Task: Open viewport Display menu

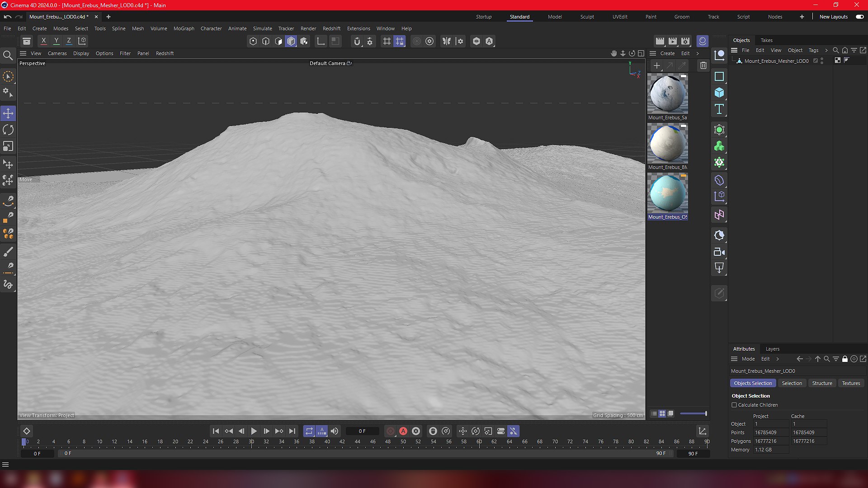Action: coord(81,53)
